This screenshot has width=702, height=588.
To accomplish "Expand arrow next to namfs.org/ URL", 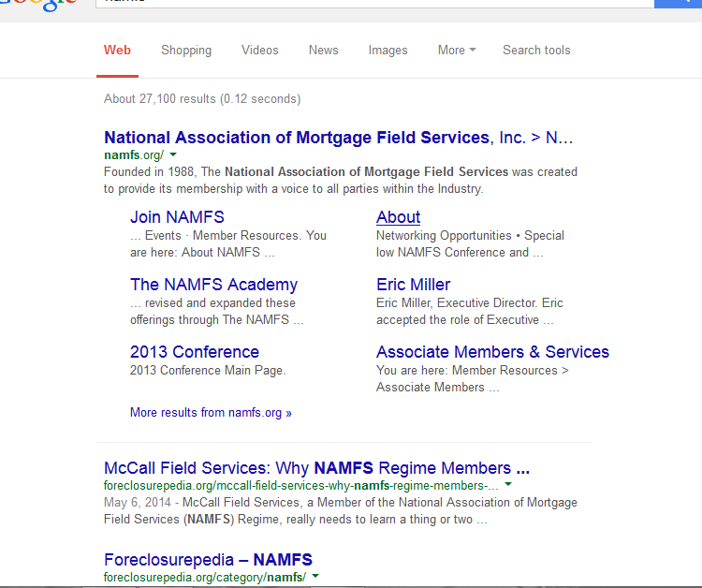I will tap(173, 154).
